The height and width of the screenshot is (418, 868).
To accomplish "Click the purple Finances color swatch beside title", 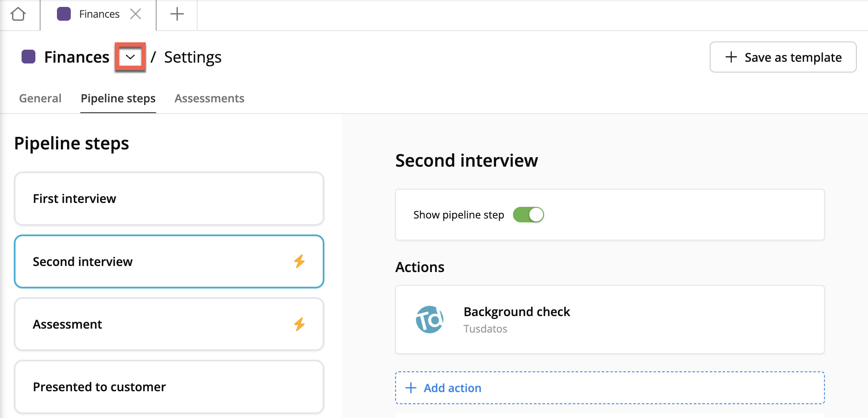I will point(28,57).
